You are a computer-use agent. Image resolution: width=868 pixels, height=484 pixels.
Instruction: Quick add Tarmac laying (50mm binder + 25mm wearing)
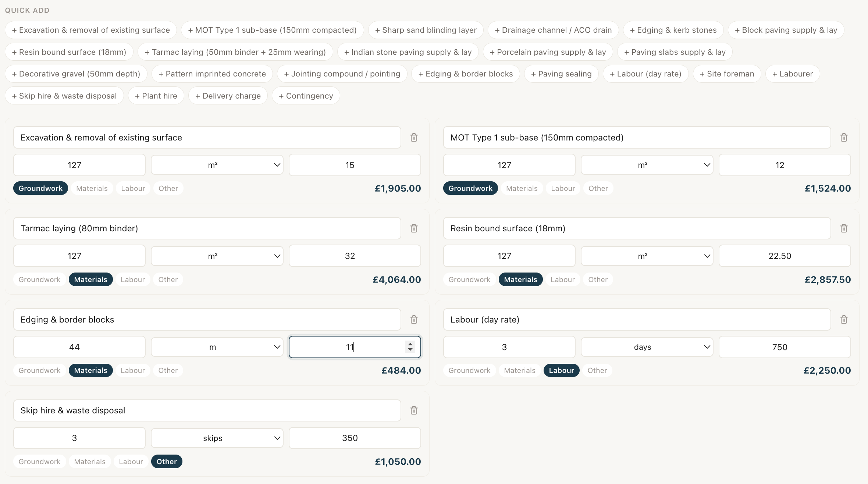(235, 52)
